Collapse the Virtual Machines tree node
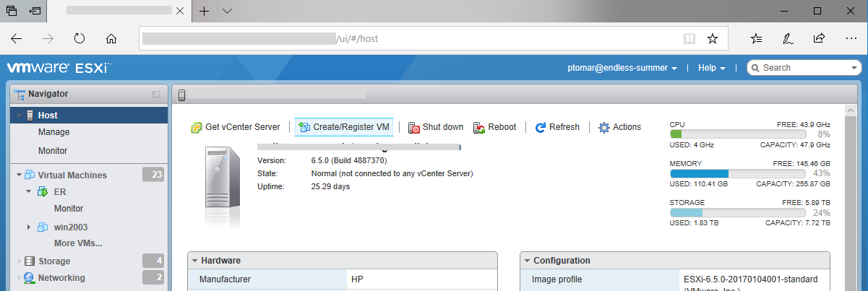Image resolution: width=868 pixels, height=291 pixels. (x=18, y=175)
